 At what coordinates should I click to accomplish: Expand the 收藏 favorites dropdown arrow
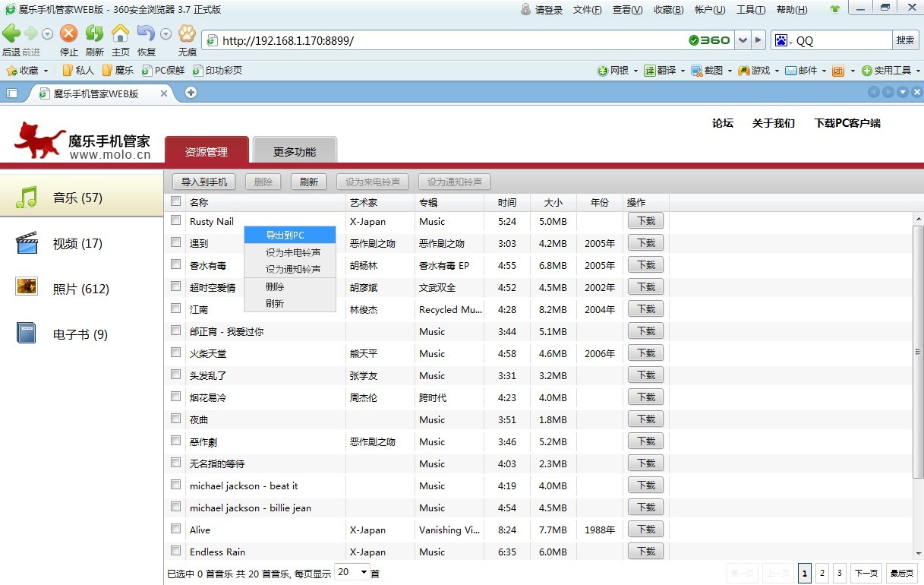click(46, 71)
